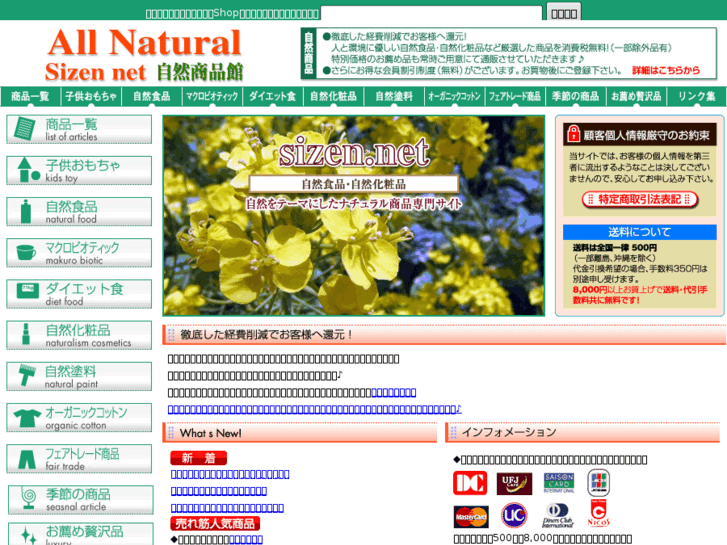Screen dimensions: 727x545
Task: Click the インフォメーション section header
Action: click(582, 432)
